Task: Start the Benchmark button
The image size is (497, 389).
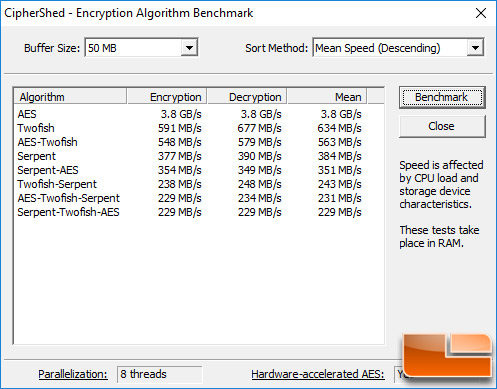Action: tap(442, 97)
